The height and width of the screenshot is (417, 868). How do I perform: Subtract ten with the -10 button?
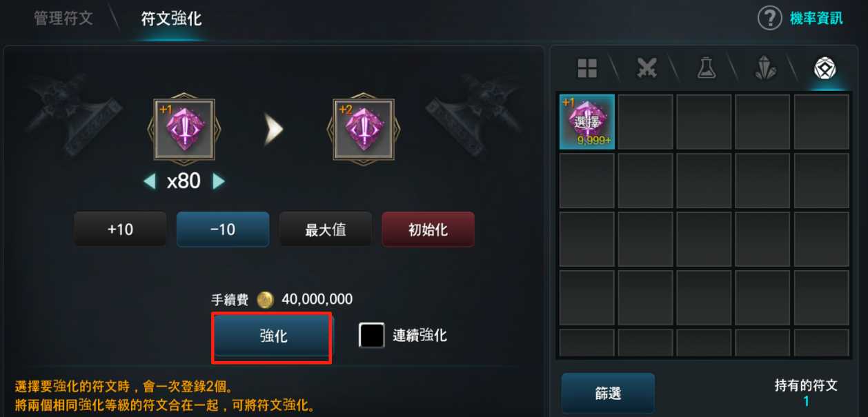(223, 230)
